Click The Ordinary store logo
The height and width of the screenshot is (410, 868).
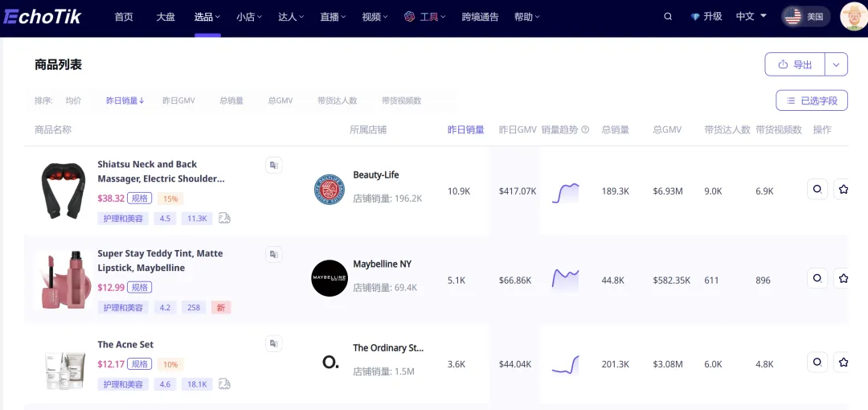330,363
